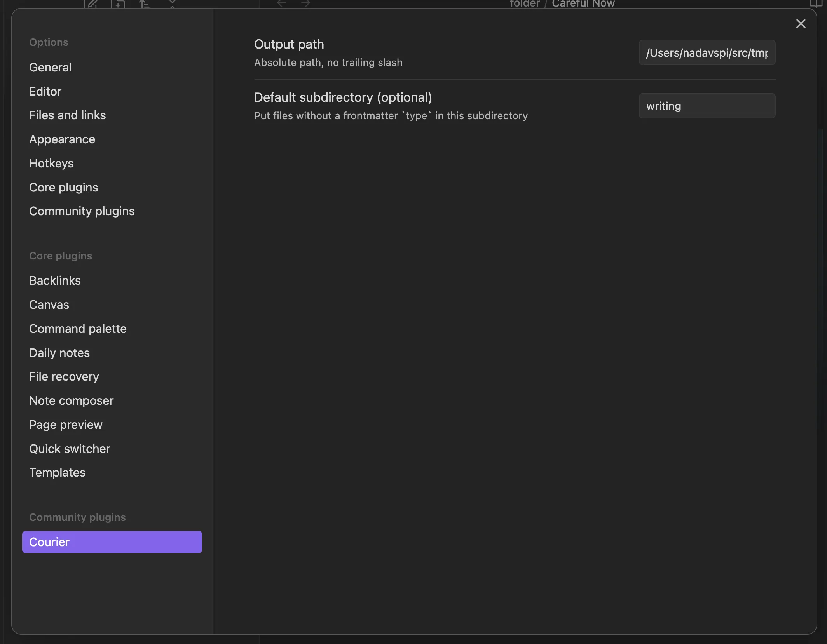The height and width of the screenshot is (644, 827).
Task: Click 'folder' in the breadcrumb behind dialog
Action: [525, 4]
